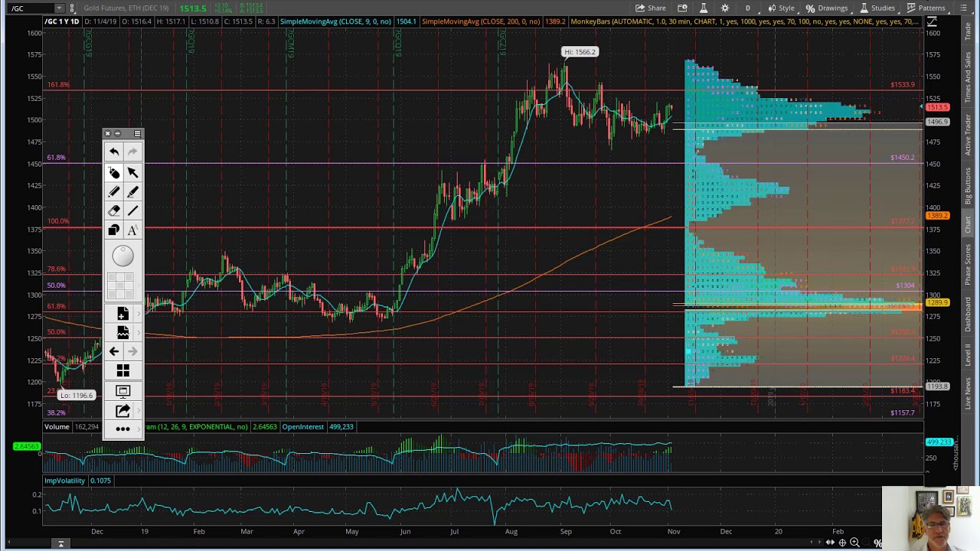Select the shapes tool in palette
The width and height of the screenshot is (980, 551).
point(113,230)
